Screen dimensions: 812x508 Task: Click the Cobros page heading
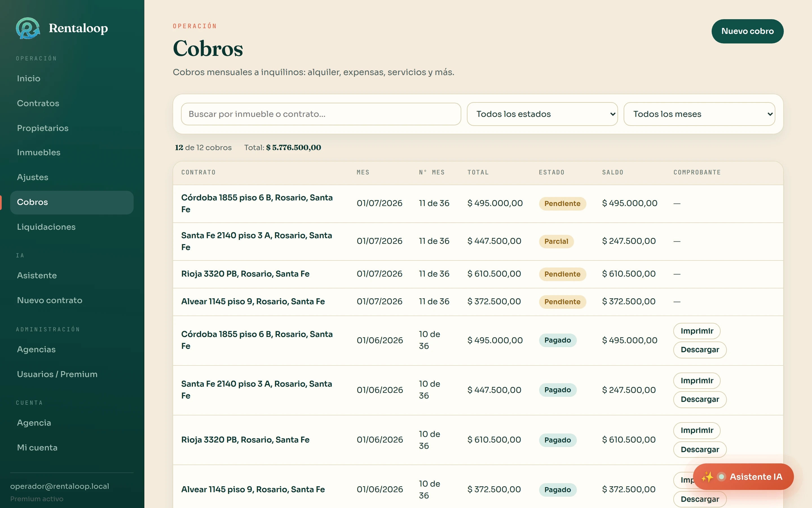208,48
